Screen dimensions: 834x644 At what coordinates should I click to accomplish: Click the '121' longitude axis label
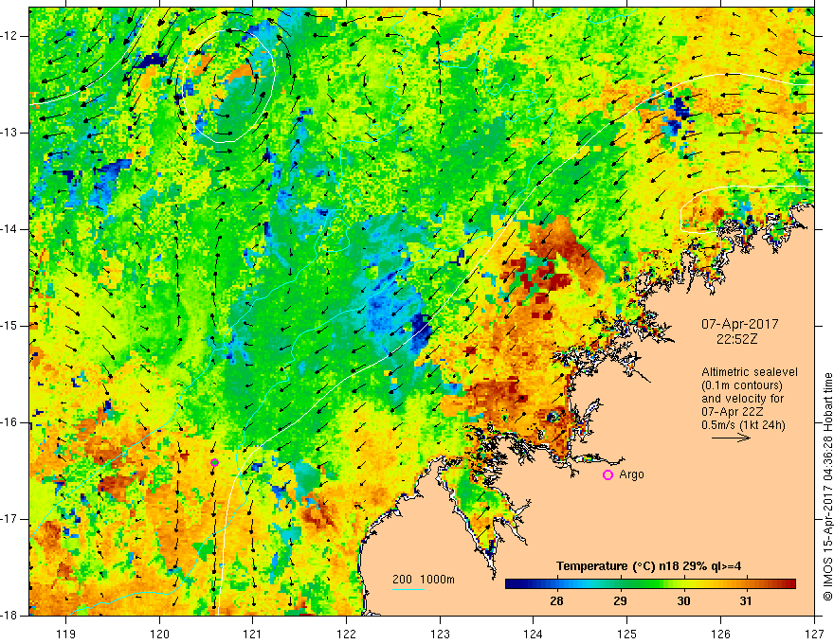253,634
